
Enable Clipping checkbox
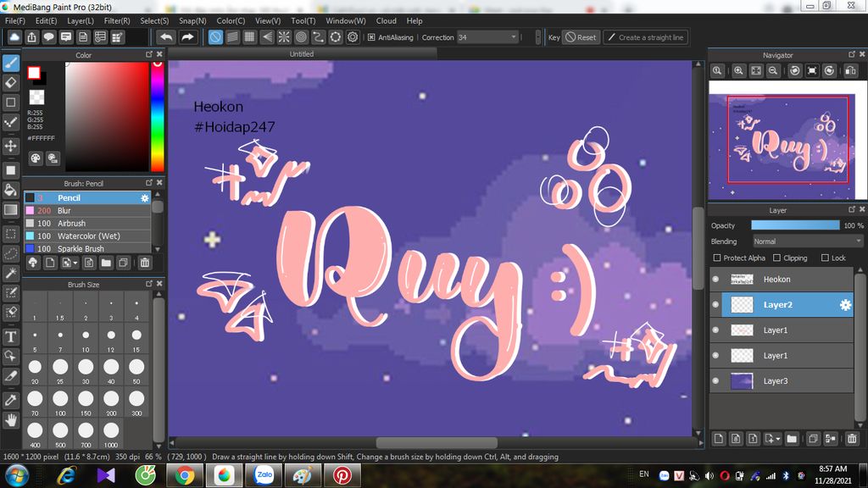pos(776,258)
